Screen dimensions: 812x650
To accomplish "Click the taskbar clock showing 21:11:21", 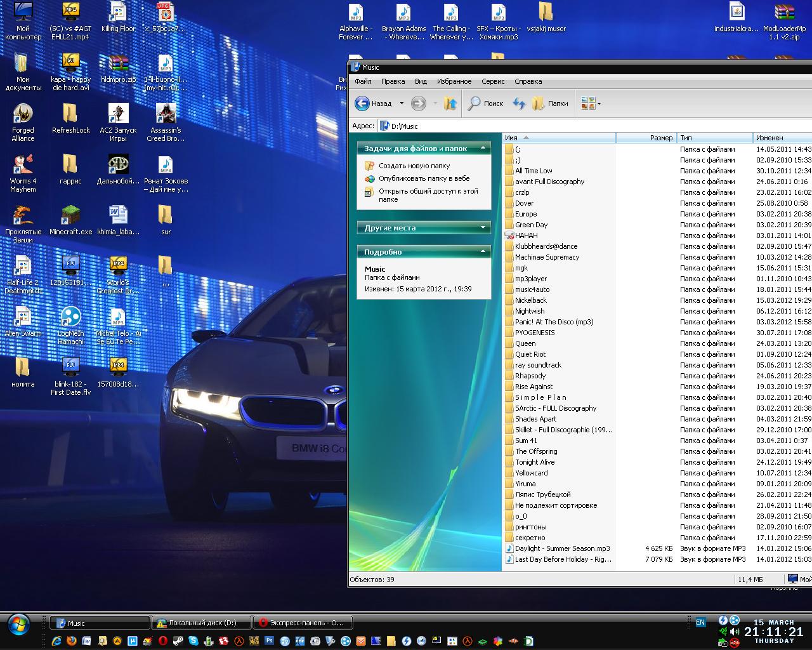I will coord(774,632).
